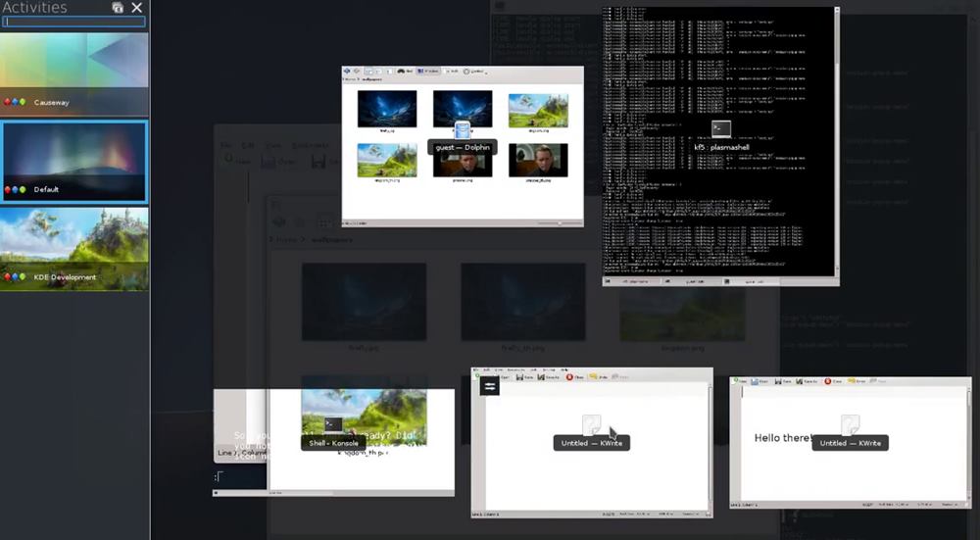
Task: Open the bottom-right man photo thumbnail in Dolphin
Action: pos(538,160)
